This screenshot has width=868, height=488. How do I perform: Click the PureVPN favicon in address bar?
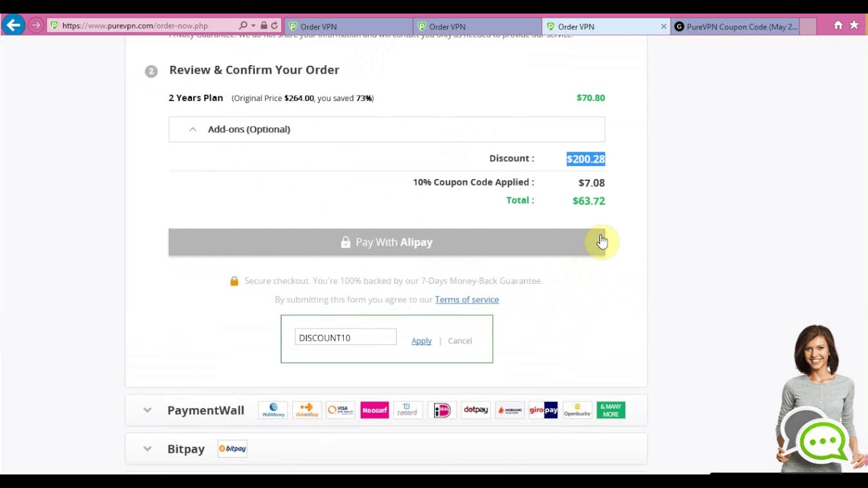point(54,26)
